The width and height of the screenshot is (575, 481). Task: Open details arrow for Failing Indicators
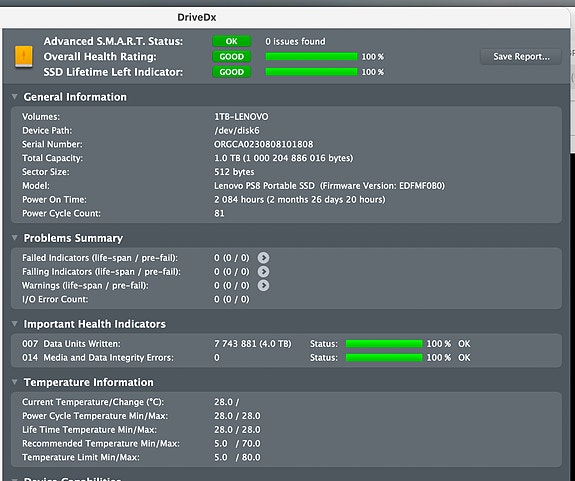click(x=263, y=272)
